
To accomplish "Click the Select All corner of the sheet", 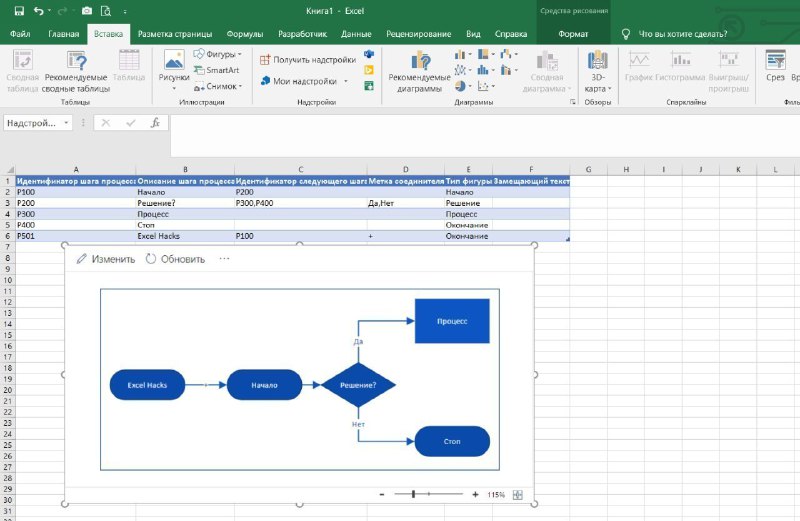I will click(8, 169).
